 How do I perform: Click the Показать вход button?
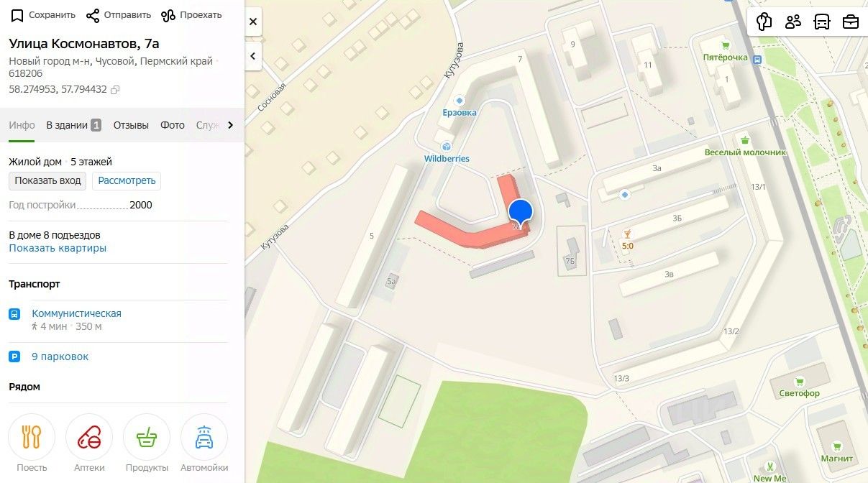47,180
